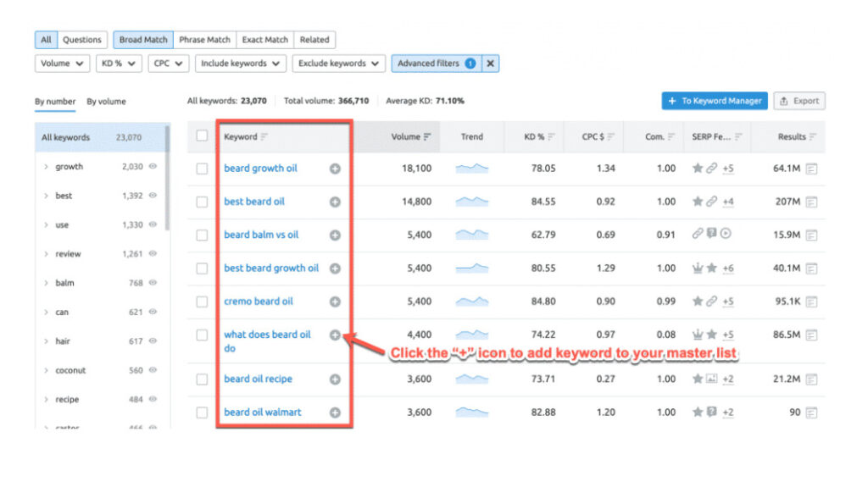
Task: Add 'cremo beard oil' via plus icon
Action: pyautogui.click(x=335, y=302)
